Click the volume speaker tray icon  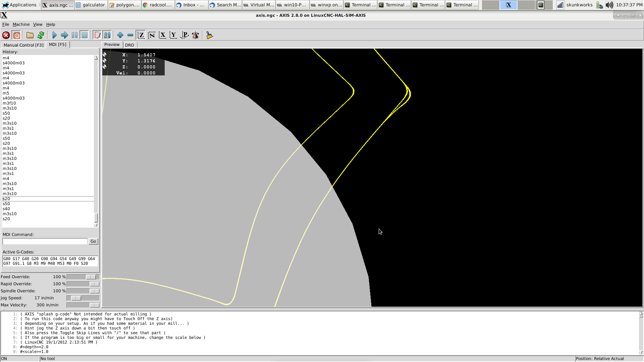(609, 5)
